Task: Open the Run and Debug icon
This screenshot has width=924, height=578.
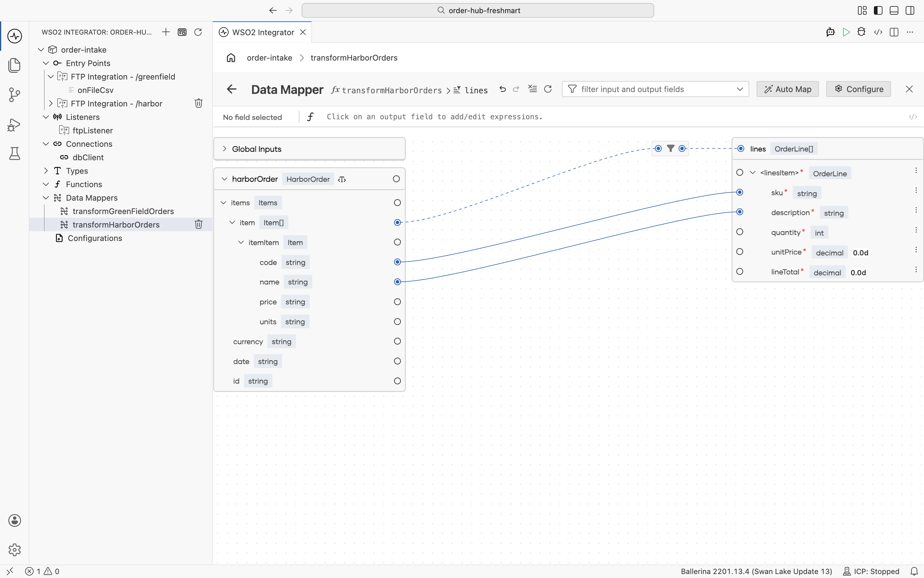Action: click(x=14, y=125)
